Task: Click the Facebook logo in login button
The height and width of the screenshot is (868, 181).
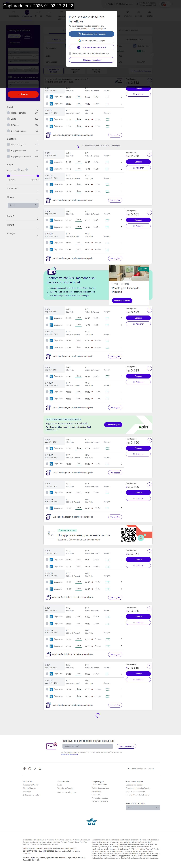Action: [79, 34]
